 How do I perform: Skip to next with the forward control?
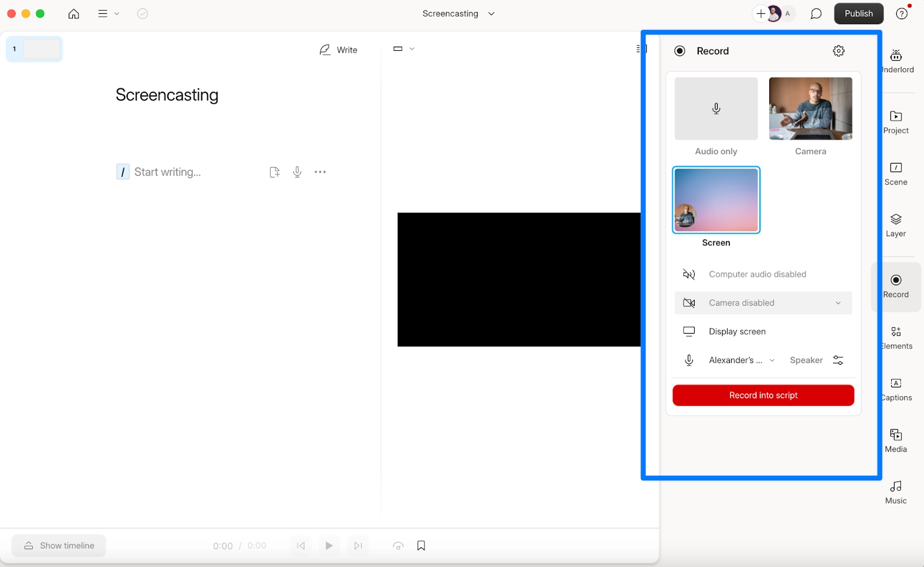point(358,546)
